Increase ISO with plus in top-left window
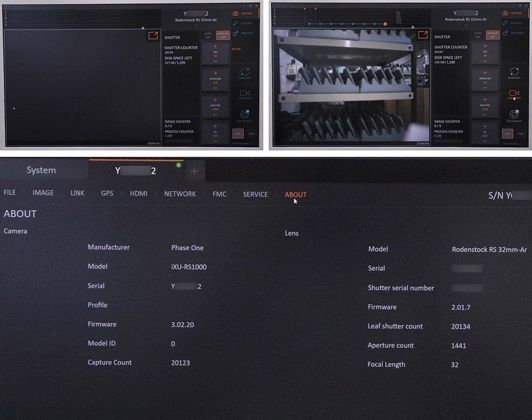Viewport: 532px width, 420px height. click(215, 46)
